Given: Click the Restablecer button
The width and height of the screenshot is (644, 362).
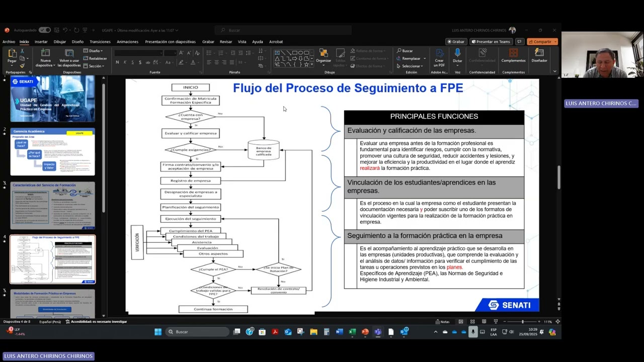Looking at the screenshot, I should (95, 58).
